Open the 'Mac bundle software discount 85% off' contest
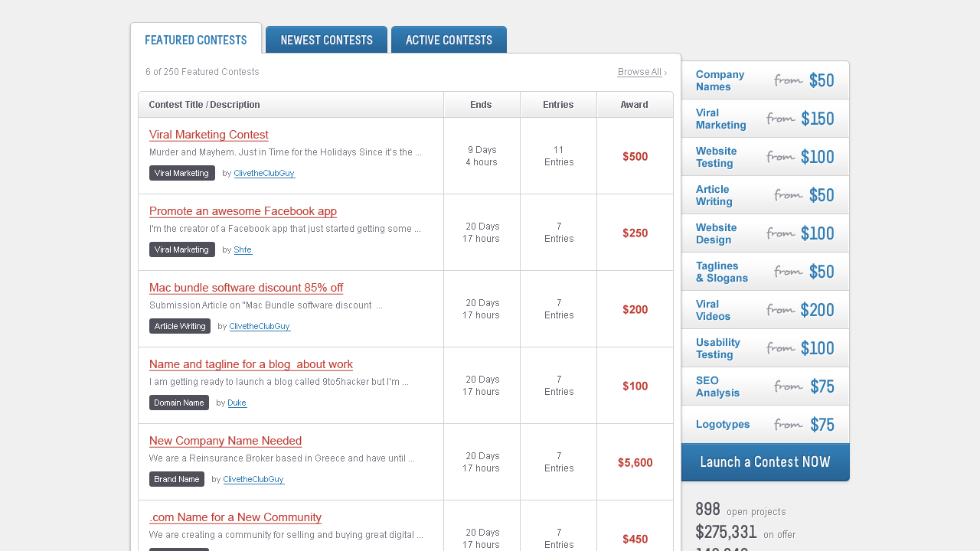The height and width of the screenshot is (551, 980). 246,288
